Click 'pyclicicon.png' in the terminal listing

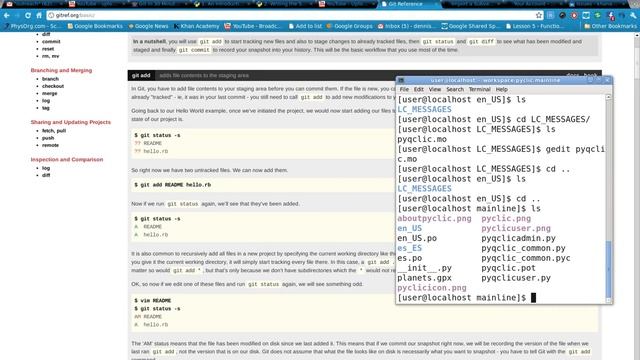coord(432,288)
